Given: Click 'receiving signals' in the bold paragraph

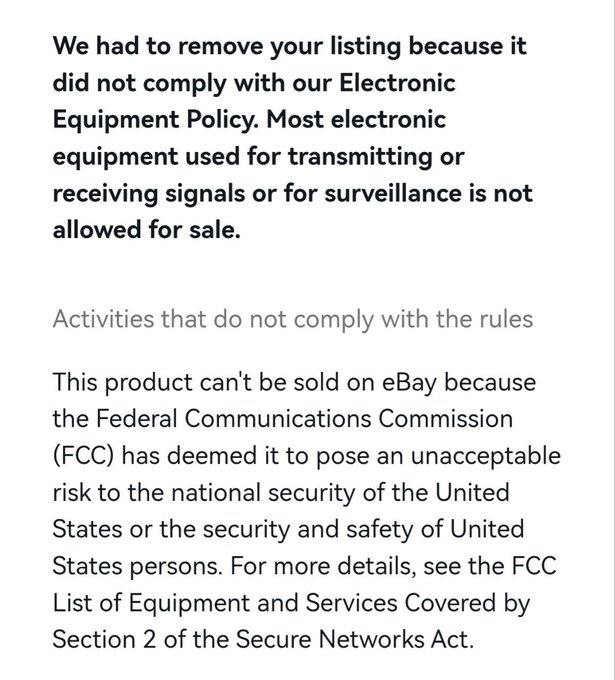Looking at the screenshot, I should point(149,193).
